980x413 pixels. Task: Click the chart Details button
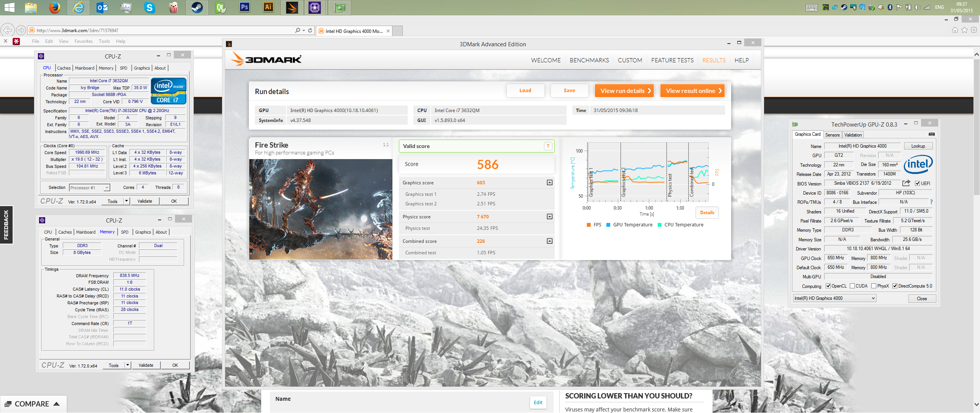(707, 213)
